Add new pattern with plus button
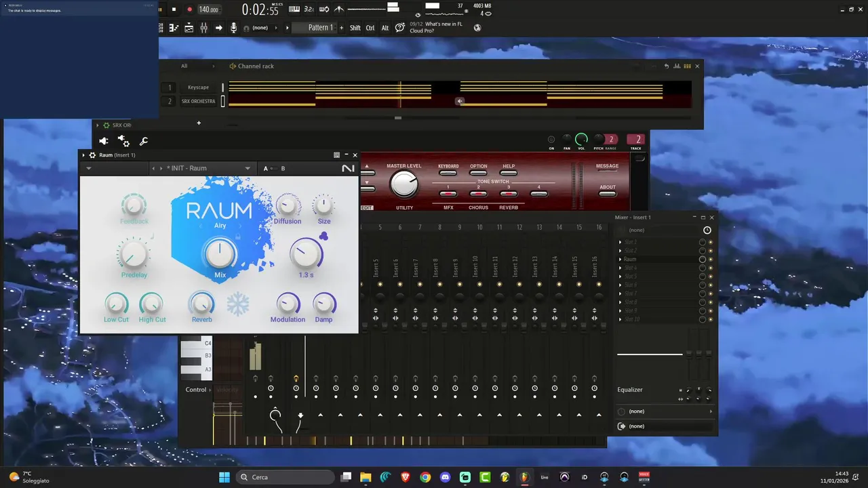Viewport: 868px width, 488px height. click(x=341, y=28)
